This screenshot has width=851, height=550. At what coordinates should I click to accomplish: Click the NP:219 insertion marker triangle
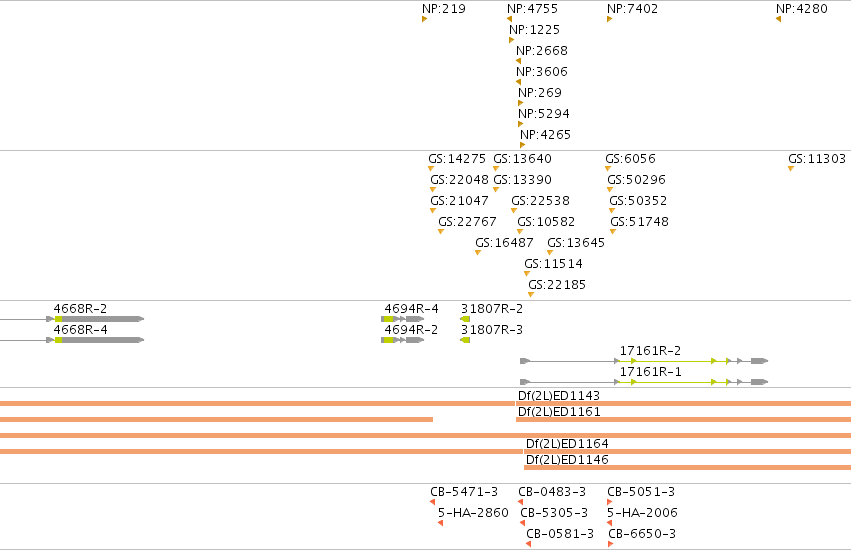[x=424, y=19]
